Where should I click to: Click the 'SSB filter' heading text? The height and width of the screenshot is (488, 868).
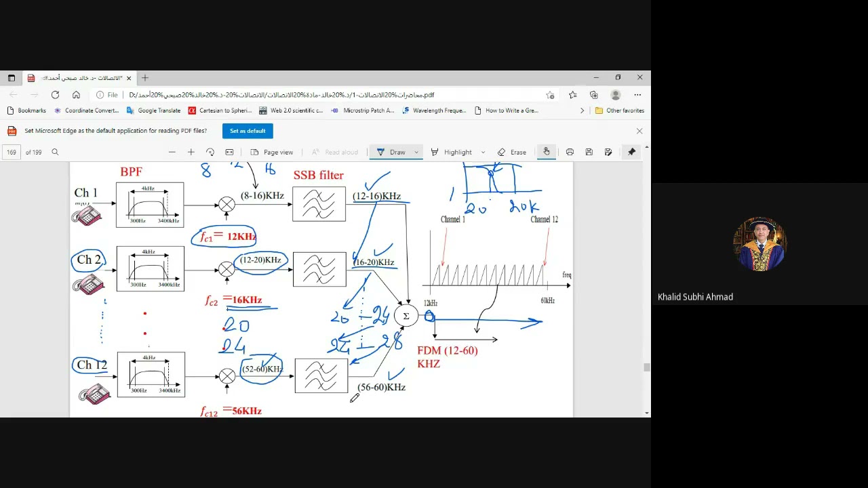tap(318, 175)
